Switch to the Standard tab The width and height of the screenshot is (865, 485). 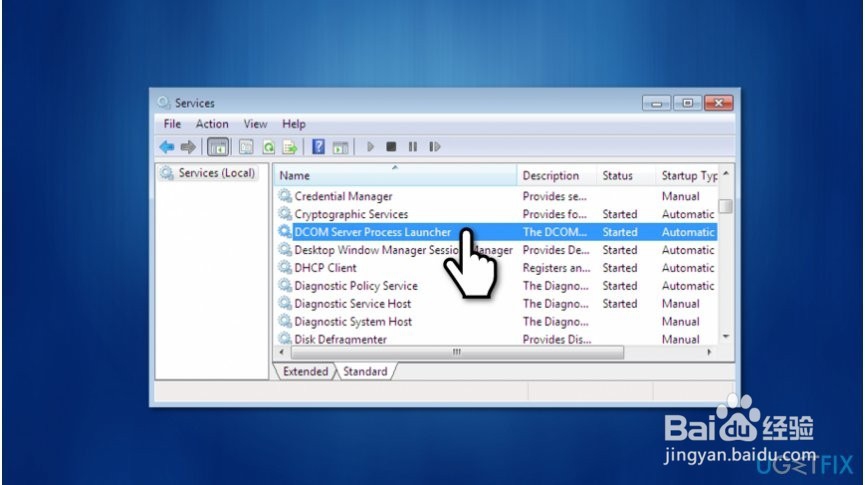click(365, 371)
